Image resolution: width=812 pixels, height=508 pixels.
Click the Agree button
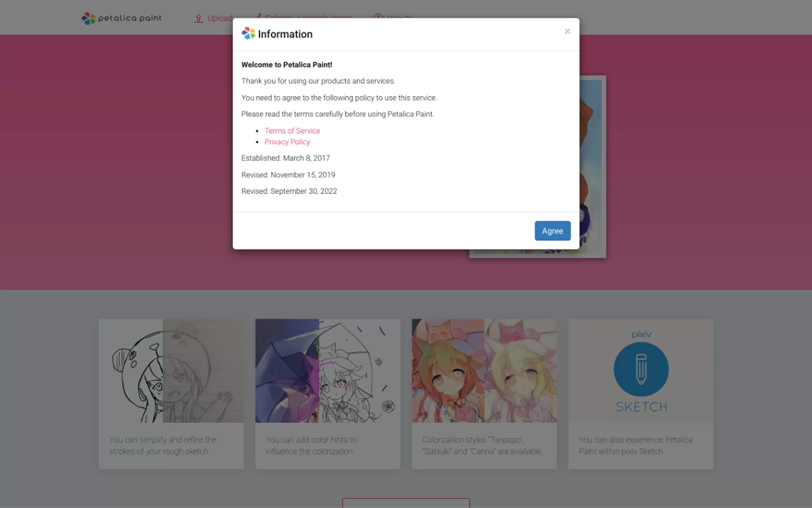pos(552,231)
